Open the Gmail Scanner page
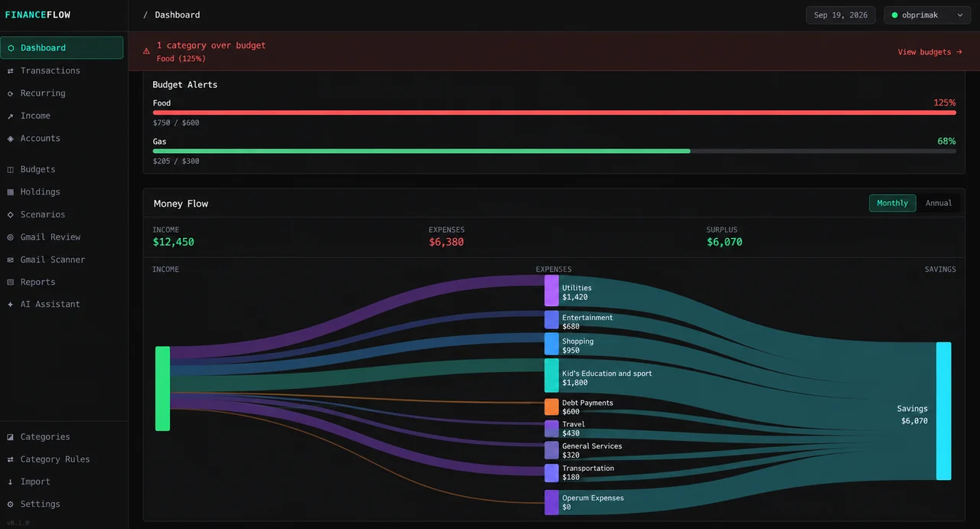 pyautogui.click(x=62, y=260)
